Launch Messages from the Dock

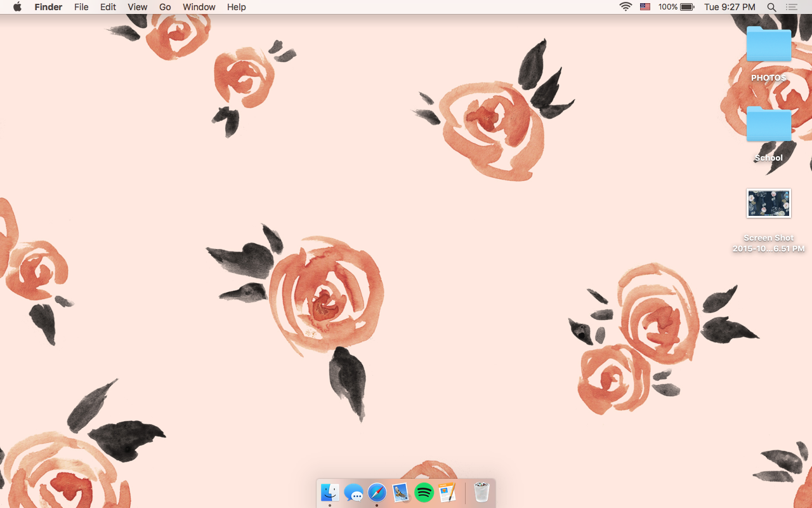pyautogui.click(x=353, y=493)
